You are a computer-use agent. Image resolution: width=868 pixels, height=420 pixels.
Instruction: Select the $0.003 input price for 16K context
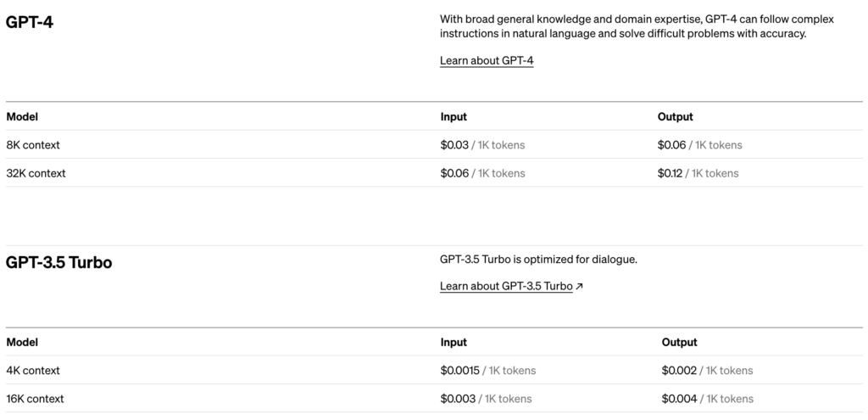point(458,399)
